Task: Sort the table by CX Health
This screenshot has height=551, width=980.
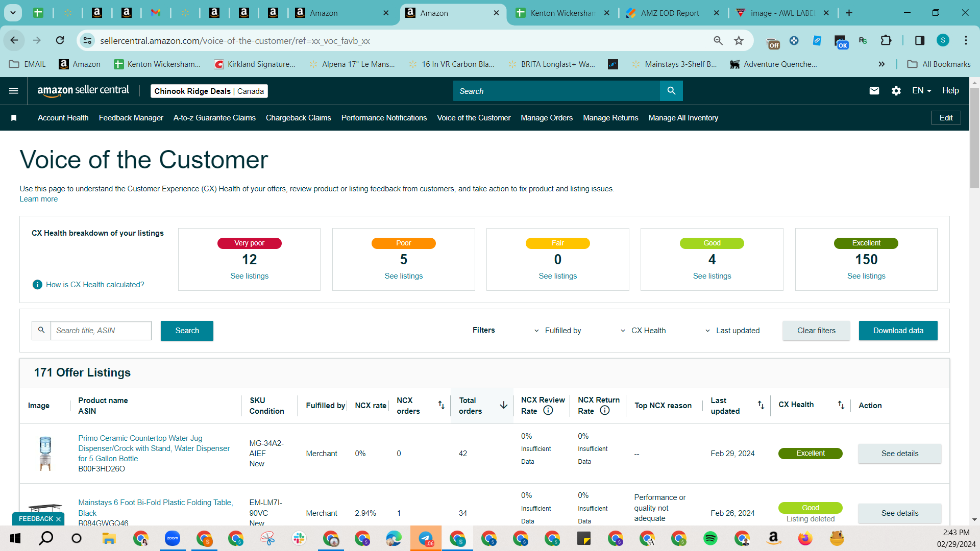Action: coord(841,405)
